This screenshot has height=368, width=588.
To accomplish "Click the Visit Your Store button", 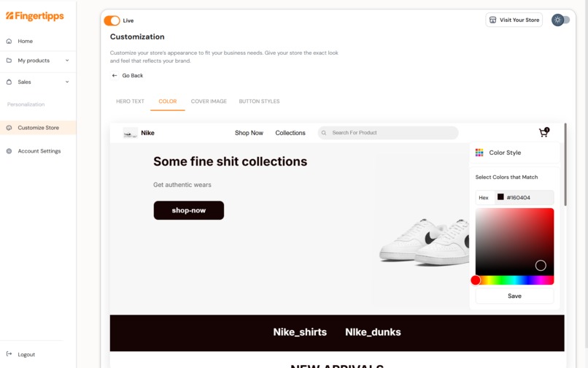I will [x=514, y=20].
